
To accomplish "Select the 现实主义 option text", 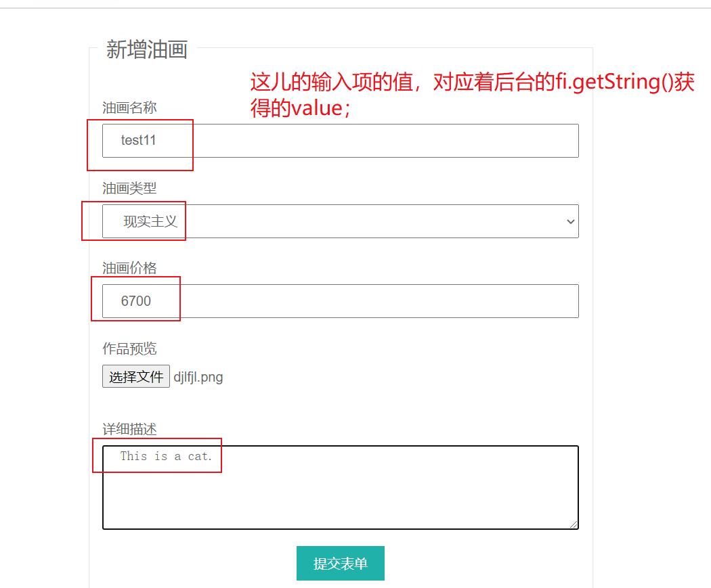I will (x=150, y=221).
